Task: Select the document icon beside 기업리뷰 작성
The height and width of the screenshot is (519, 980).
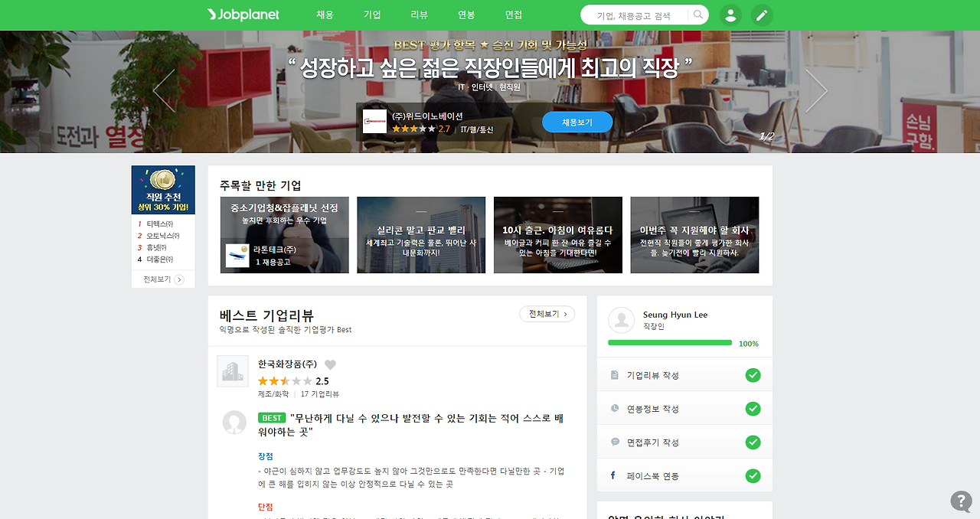Action: point(615,375)
